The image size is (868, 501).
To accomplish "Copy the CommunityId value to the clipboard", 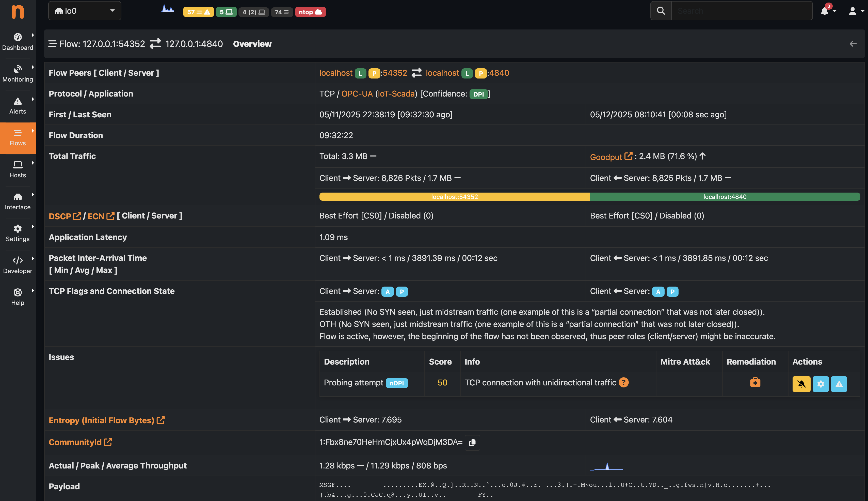I will (x=472, y=443).
